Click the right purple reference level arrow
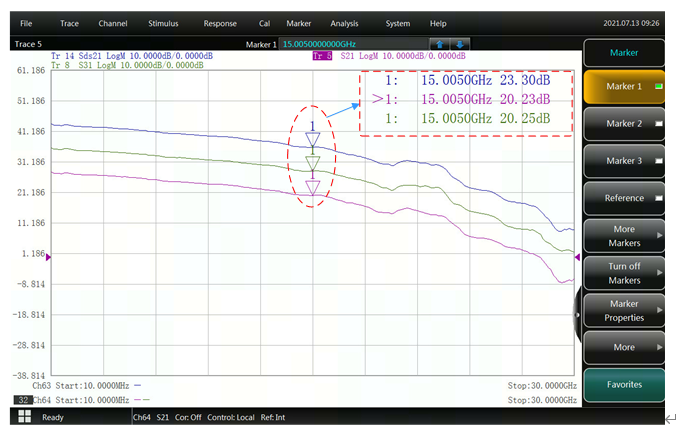 pos(576,257)
